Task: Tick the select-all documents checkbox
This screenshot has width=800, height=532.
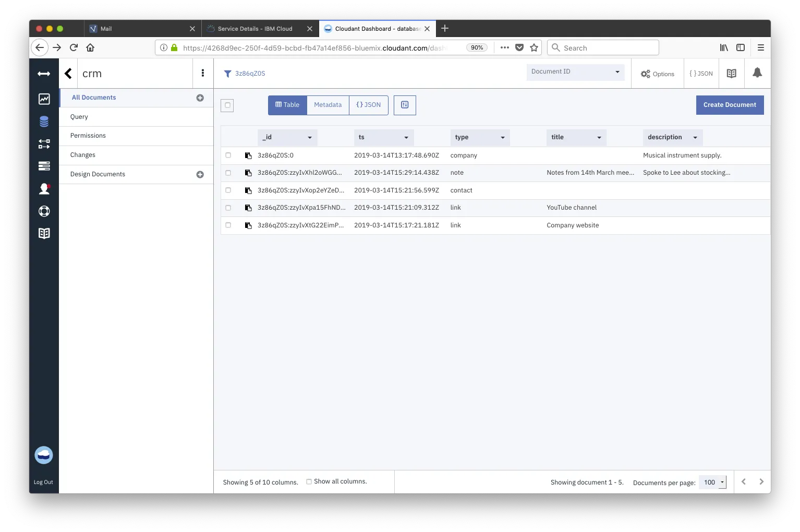Action: pos(227,105)
